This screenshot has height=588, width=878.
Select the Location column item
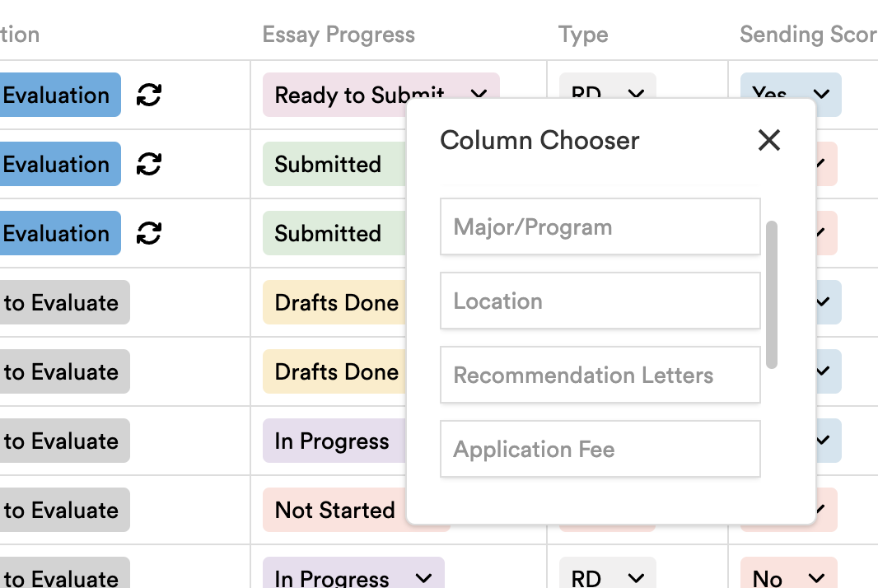(600, 301)
